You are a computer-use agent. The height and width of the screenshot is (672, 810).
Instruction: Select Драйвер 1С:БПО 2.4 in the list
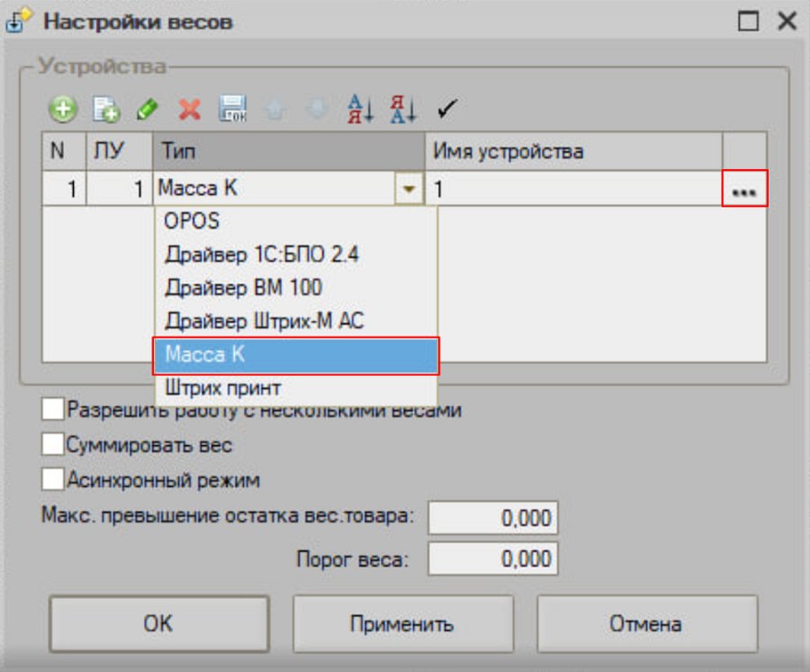296,254
